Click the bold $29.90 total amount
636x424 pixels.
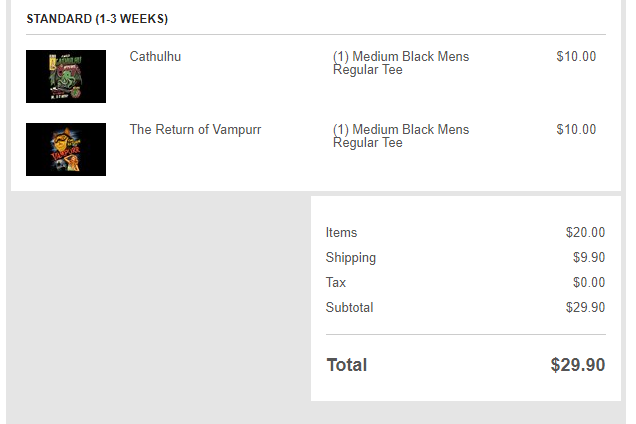coord(578,365)
